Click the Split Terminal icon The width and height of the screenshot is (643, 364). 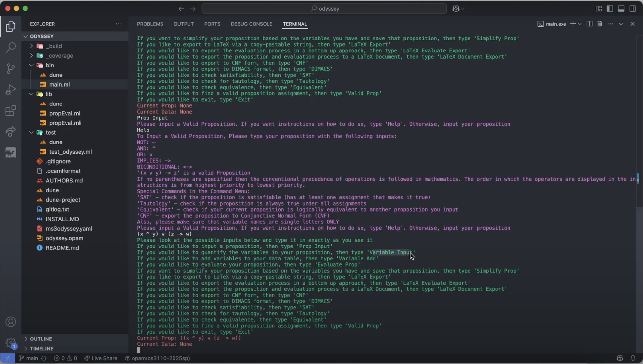pos(589,24)
